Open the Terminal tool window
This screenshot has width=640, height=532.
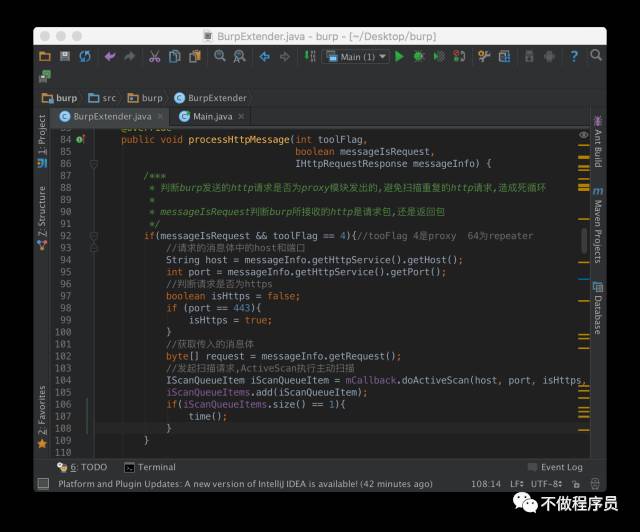point(150,467)
